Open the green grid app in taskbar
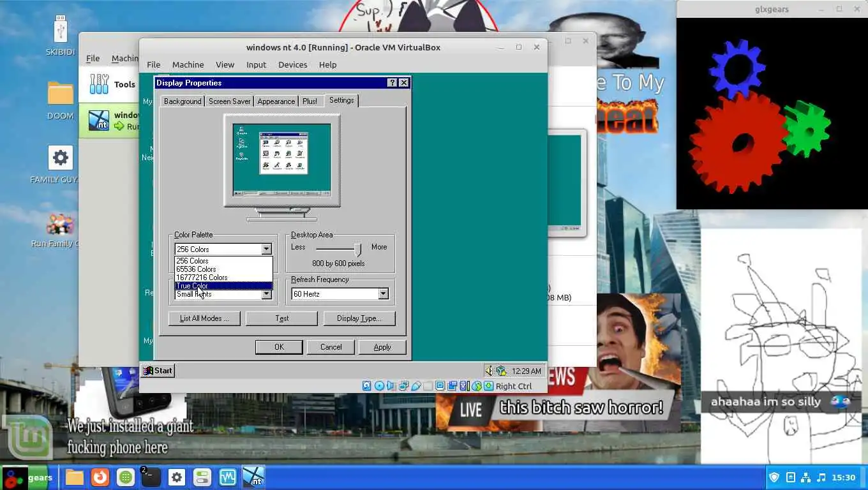The height and width of the screenshot is (490, 868). tap(126, 477)
